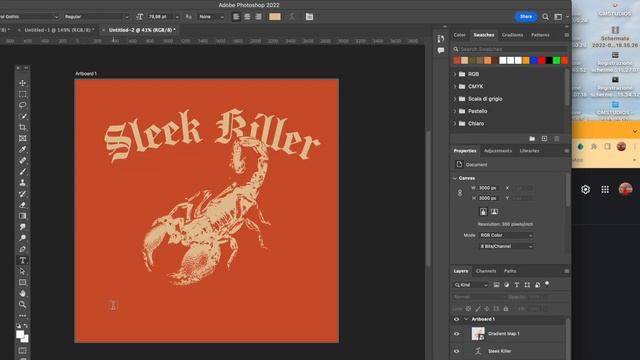This screenshot has height=360, width=640.
Task: Click the Search Swatches field
Action: point(510,49)
